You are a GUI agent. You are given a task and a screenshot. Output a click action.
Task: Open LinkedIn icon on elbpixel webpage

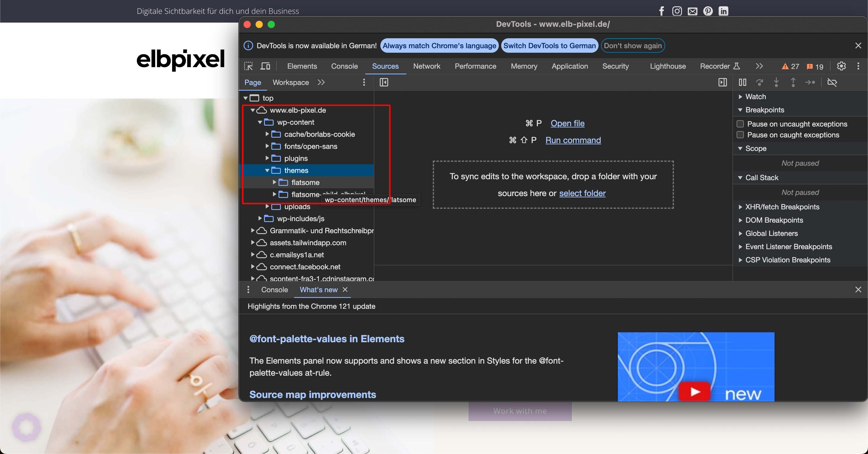click(x=723, y=11)
